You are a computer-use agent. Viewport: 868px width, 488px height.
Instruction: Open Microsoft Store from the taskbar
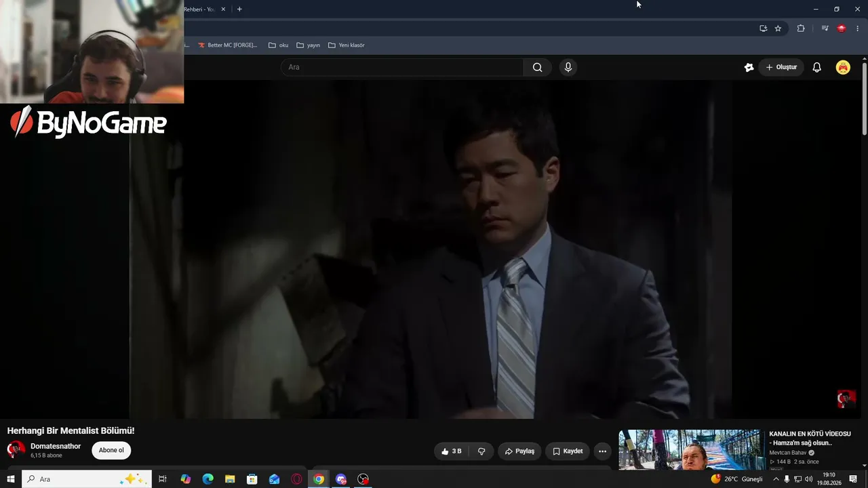[x=252, y=479]
